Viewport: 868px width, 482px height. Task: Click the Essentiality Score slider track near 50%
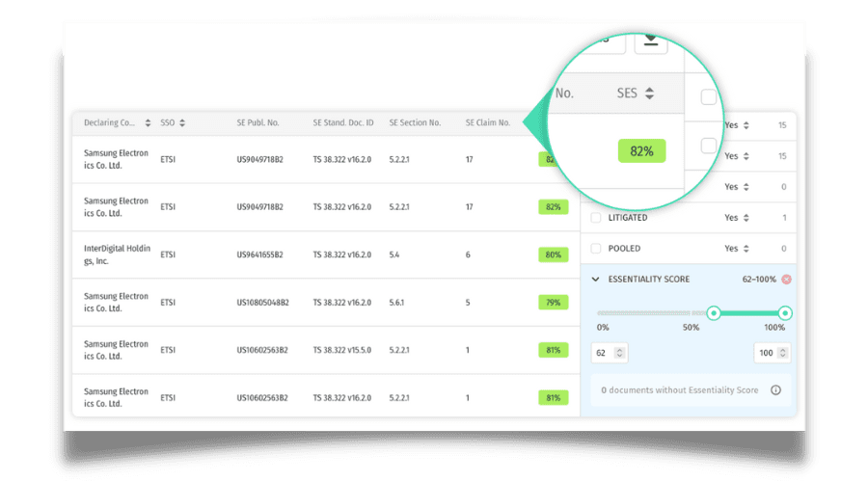click(x=691, y=313)
